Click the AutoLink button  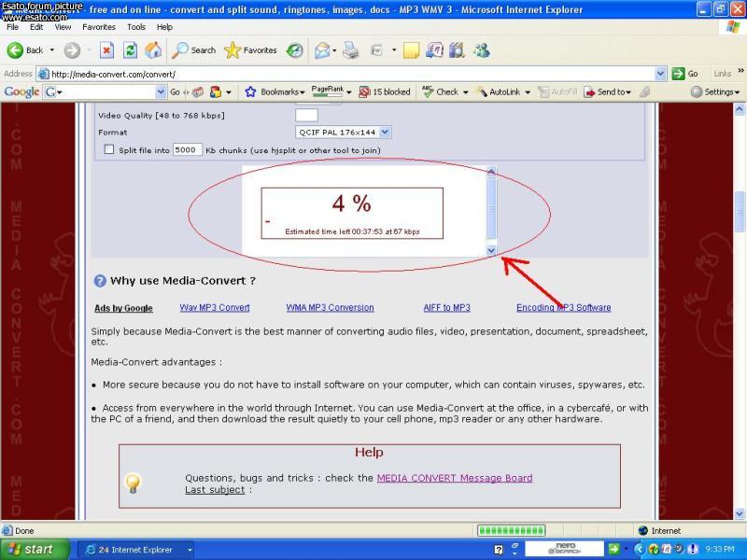(499, 91)
